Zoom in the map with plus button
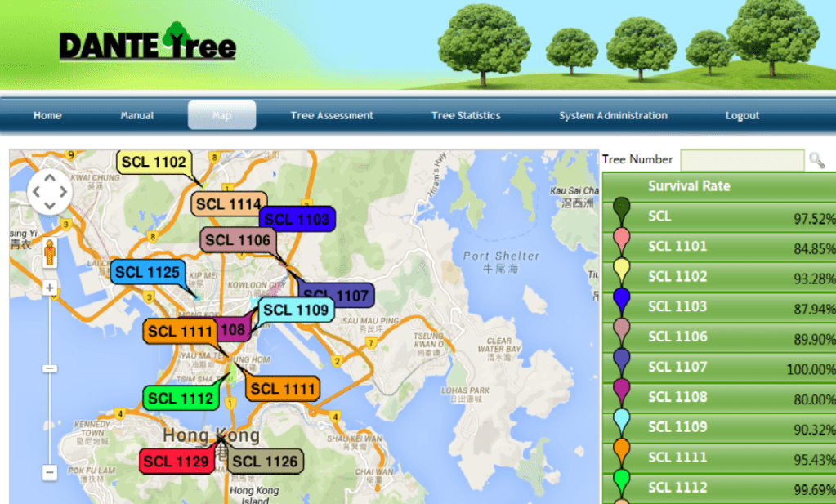The height and width of the screenshot is (504, 836). click(x=50, y=288)
